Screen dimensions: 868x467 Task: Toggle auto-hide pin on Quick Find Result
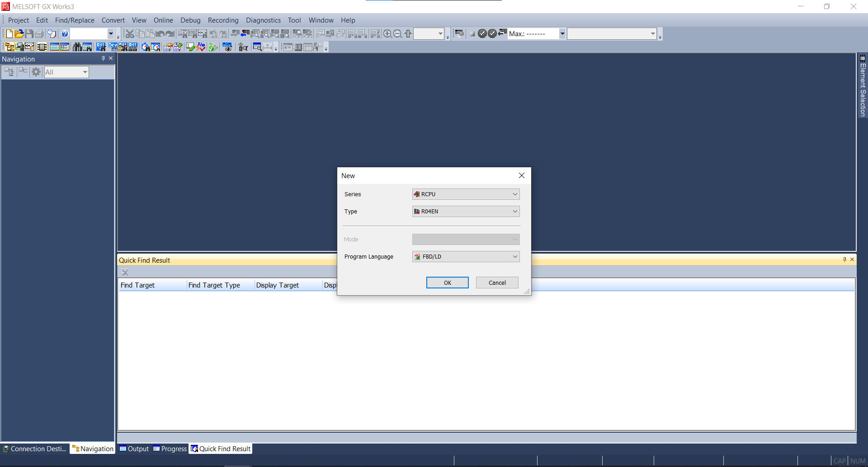tap(844, 259)
